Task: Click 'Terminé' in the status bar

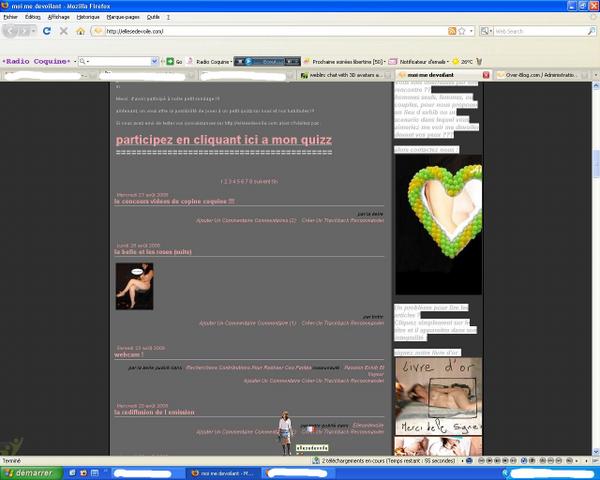Action: point(11,460)
